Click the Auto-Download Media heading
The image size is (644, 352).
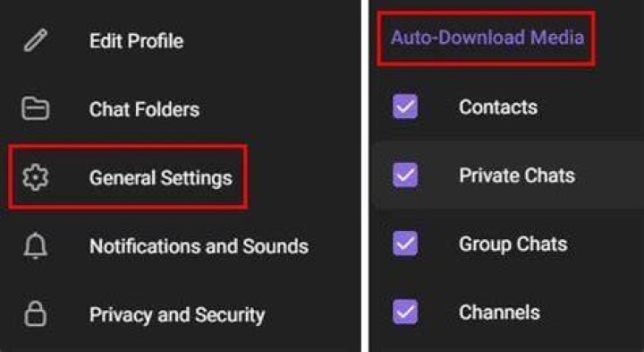pyautogui.click(x=487, y=38)
